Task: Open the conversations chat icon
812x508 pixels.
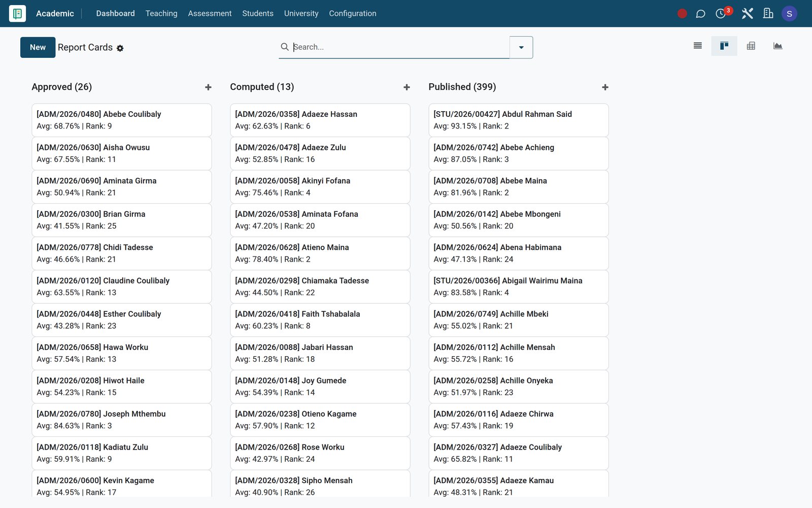Action: (700, 14)
